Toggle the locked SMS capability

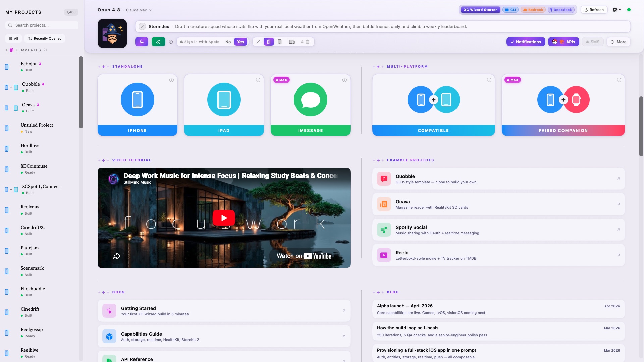593,42
